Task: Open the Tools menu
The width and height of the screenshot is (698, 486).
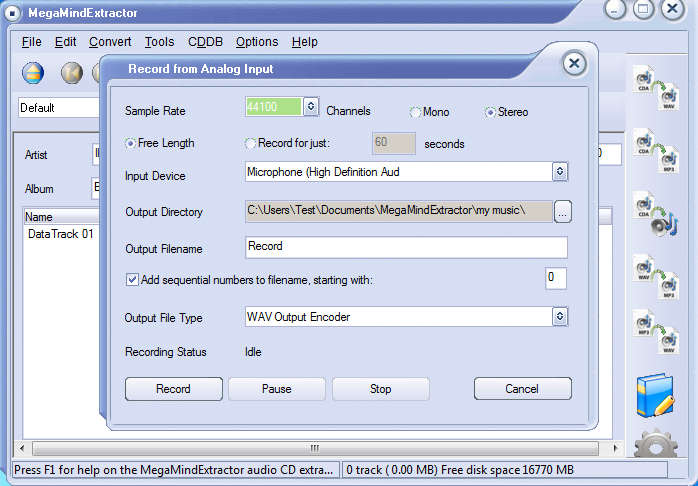Action: point(159,42)
